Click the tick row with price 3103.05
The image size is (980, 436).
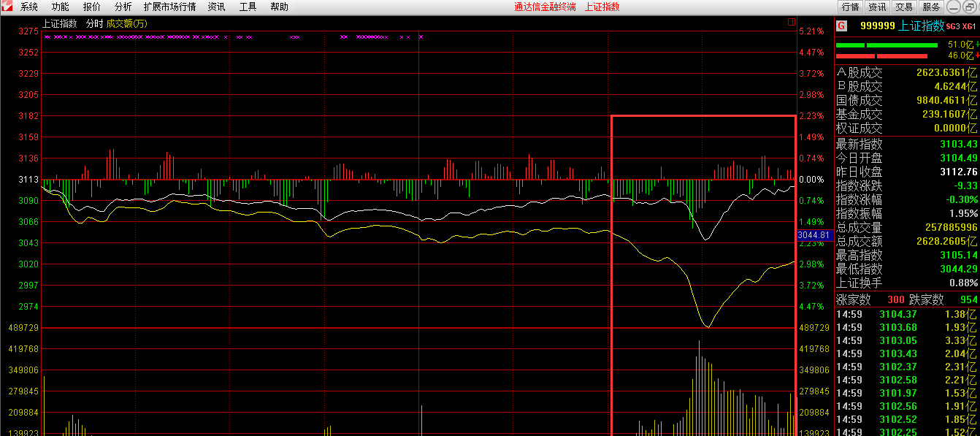[x=907, y=340]
